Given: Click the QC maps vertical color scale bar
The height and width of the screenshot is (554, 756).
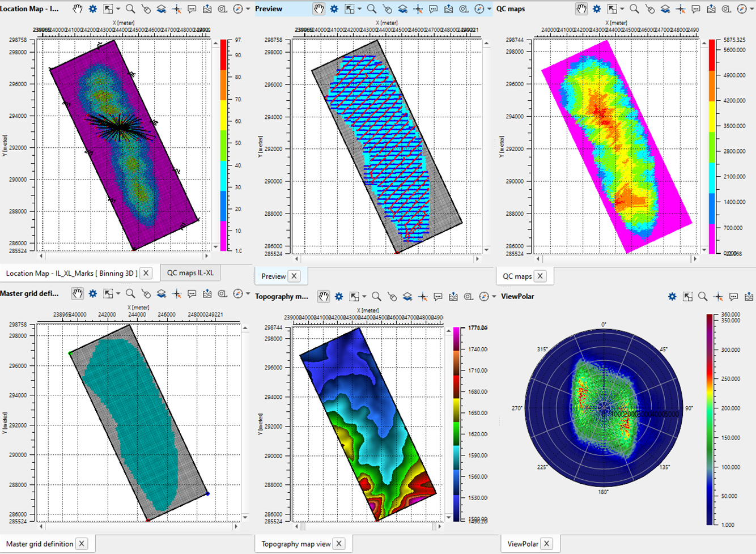Looking at the screenshot, I should pos(712,146).
